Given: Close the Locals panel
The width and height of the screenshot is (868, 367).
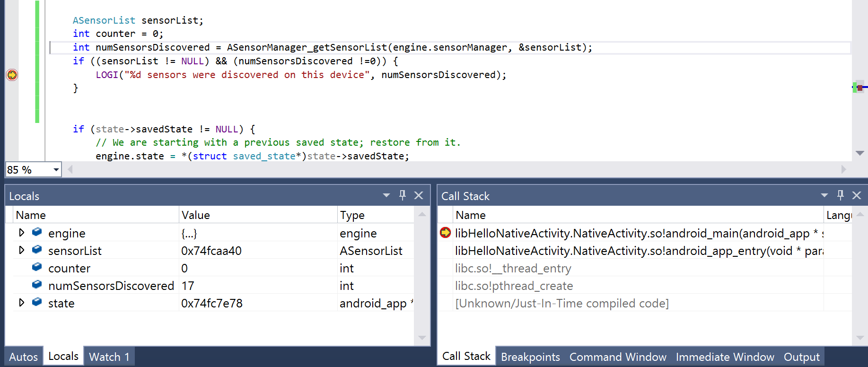Looking at the screenshot, I should pos(419,195).
